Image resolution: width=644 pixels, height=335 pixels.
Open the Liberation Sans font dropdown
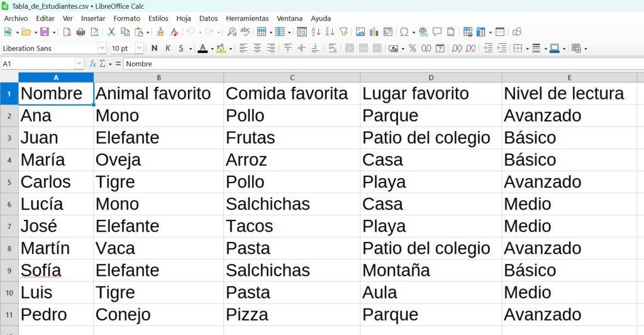[x=103, y=48]
